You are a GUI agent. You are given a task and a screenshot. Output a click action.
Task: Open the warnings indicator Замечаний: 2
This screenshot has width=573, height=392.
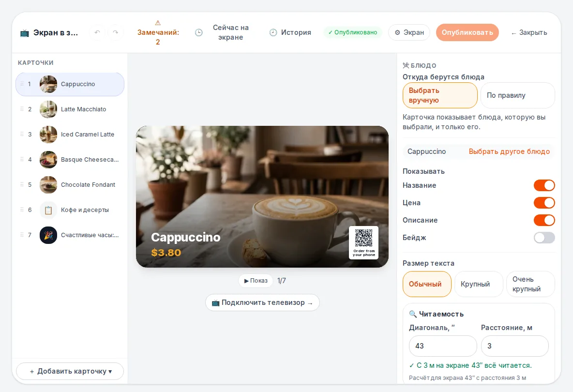point(158,32)
